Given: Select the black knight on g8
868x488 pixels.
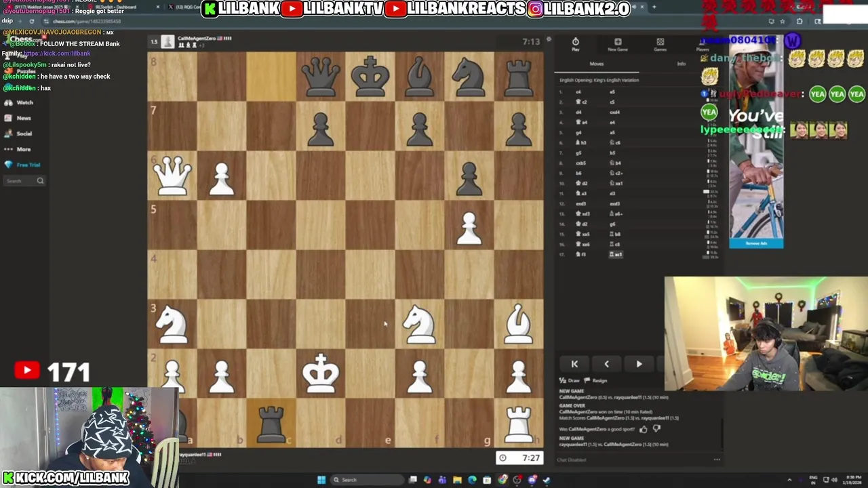Looking at the screenshot, I should (x=469, y=77).
